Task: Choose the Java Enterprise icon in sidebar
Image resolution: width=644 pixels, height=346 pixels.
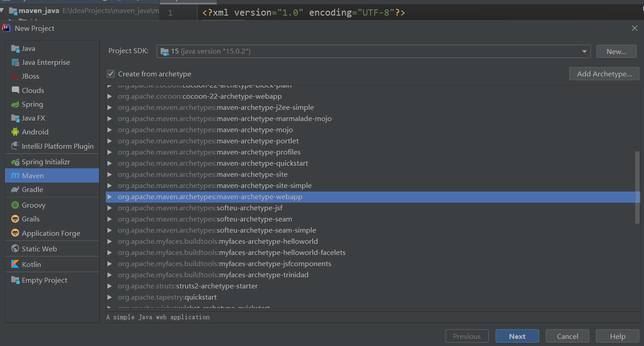Action: coord(15,63)
